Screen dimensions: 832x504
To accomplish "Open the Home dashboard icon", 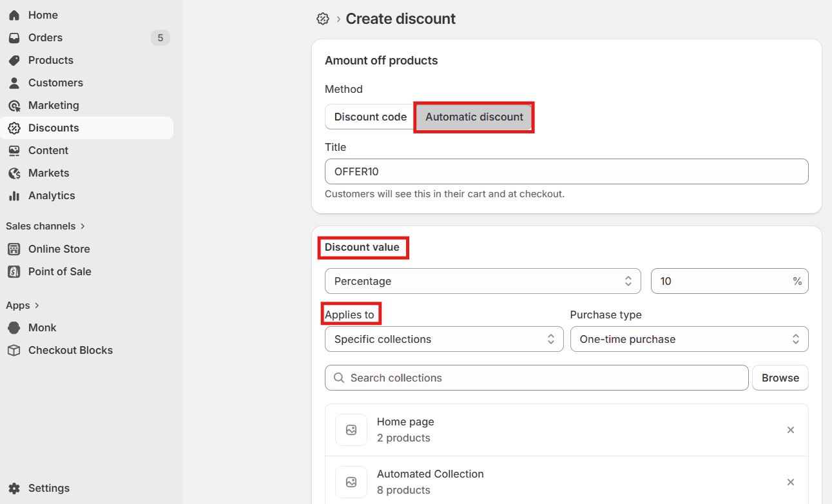I will click(x=14, y=14).
